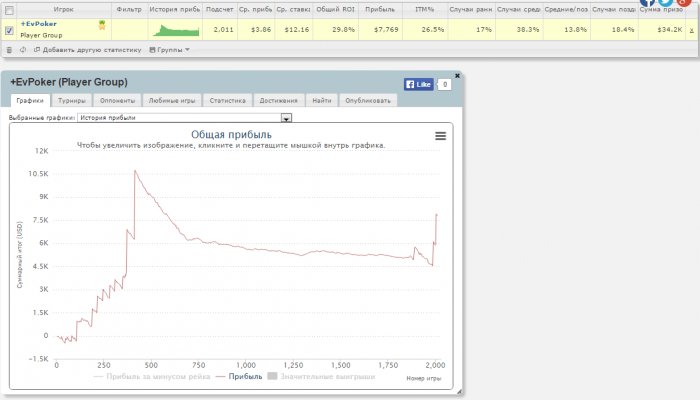Click the Общая прибыль chart title
700x400 pixels.
tap(231, 134)
